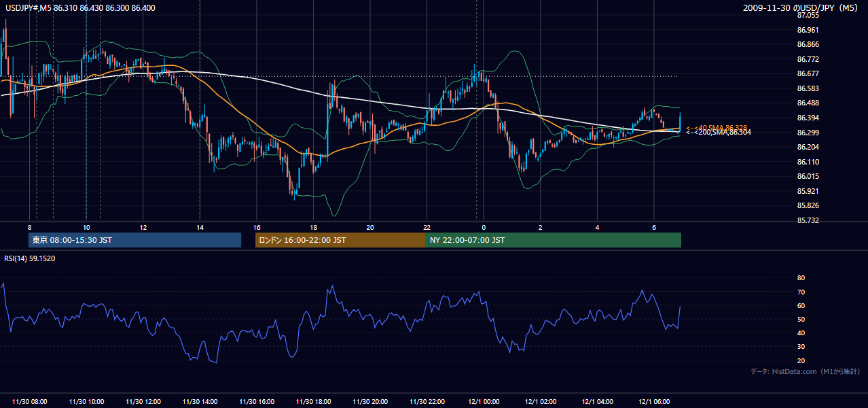Click price axis value 86.204
The height and width of the screenshot is (408, 868).
tap(808, 147)
